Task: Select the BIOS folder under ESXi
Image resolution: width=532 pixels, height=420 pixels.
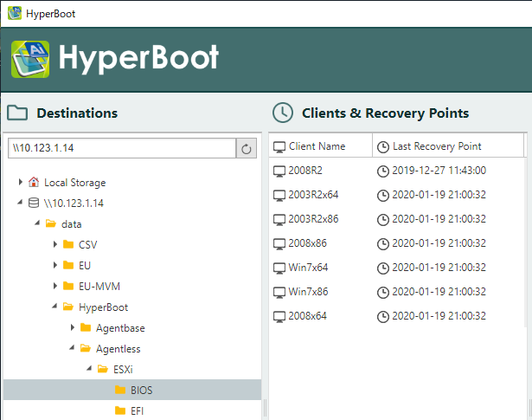Action: tap(141, 391)
